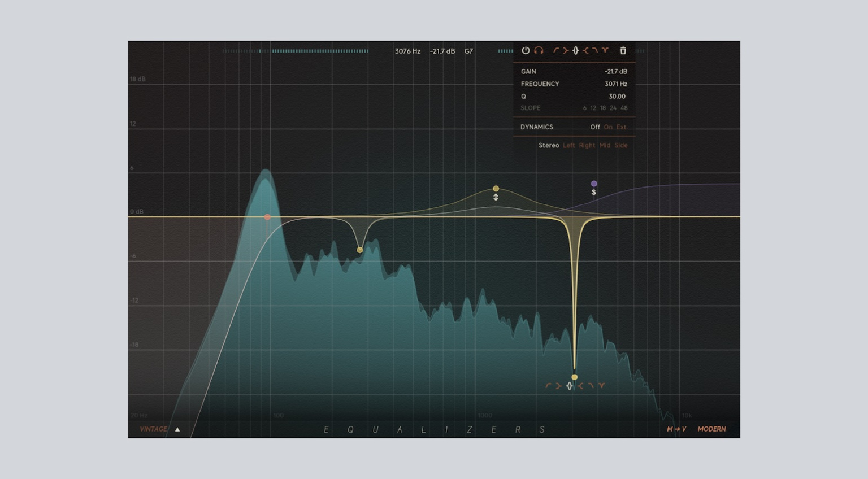The width and height of the screenshot is (868, 479).
Task: Switch to the MODERN tab
Action: pyautogui.click(x=712, y=429)
